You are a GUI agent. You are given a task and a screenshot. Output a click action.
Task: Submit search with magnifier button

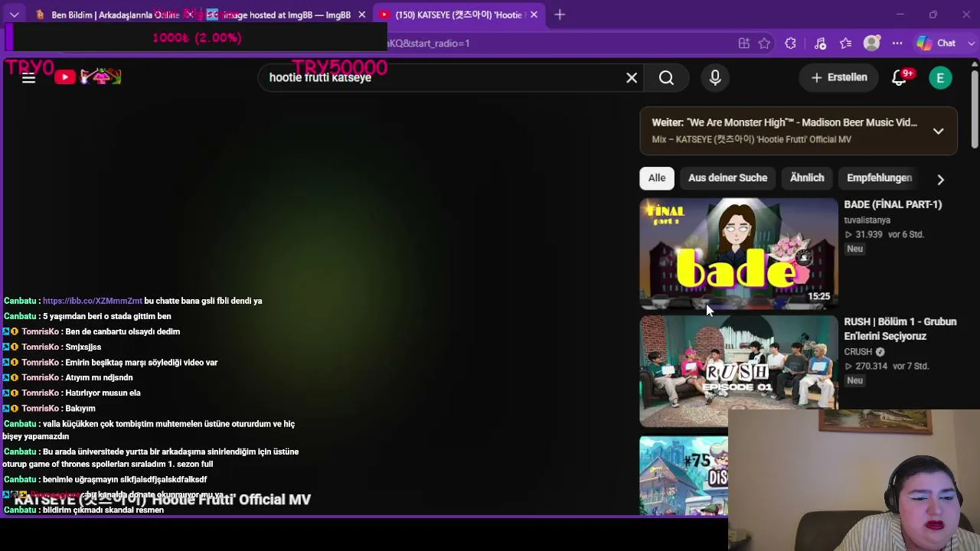[666, 77]
